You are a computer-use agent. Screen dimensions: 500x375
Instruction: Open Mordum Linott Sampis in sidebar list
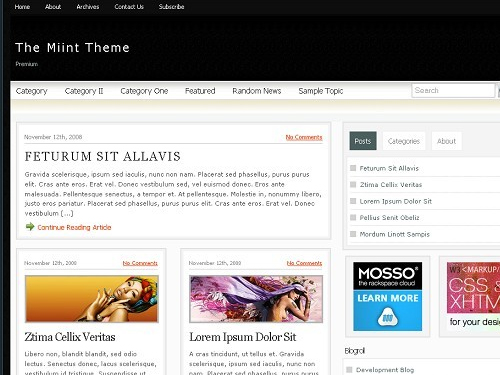pyautogui.click(x=395, y=234)
